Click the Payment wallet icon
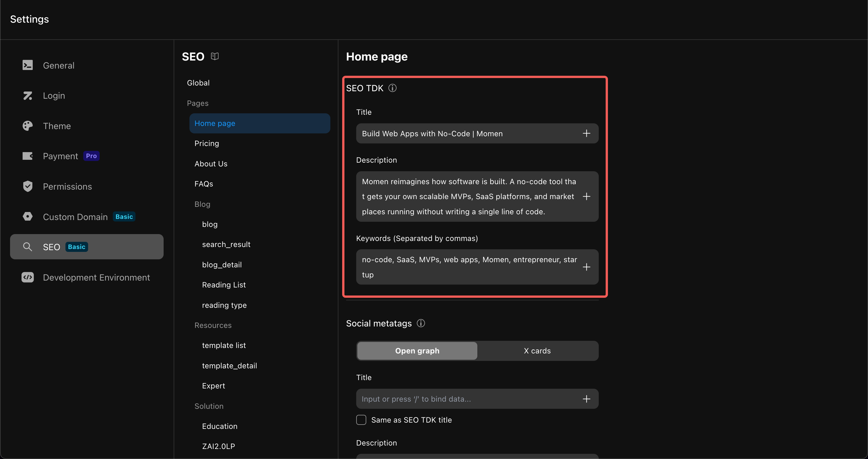 coord(28,156)
